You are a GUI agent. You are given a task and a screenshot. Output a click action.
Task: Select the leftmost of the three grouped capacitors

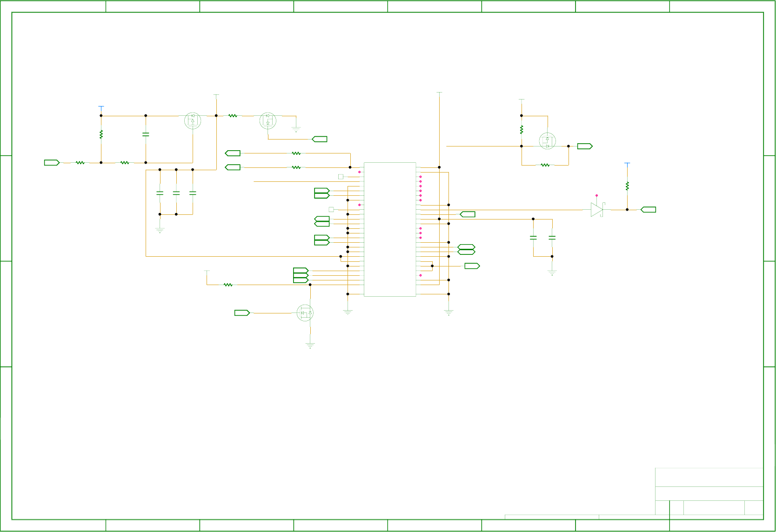(x=160, y=193)
